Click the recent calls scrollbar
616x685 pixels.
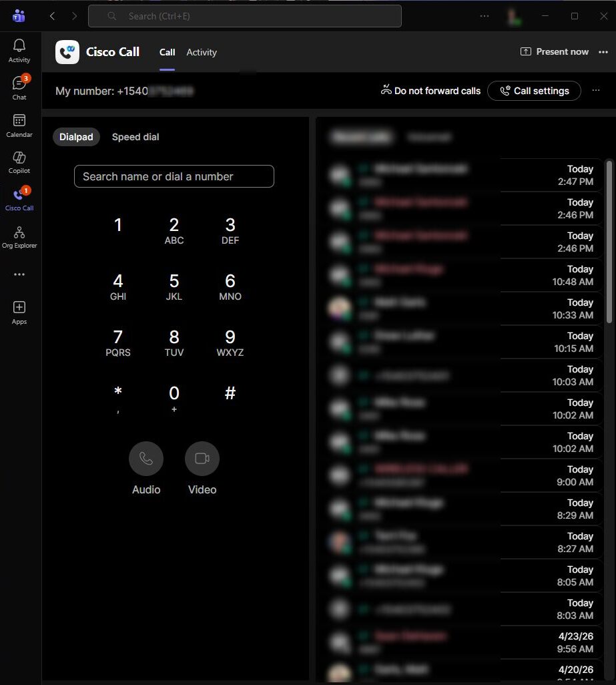tap(609, 242)
